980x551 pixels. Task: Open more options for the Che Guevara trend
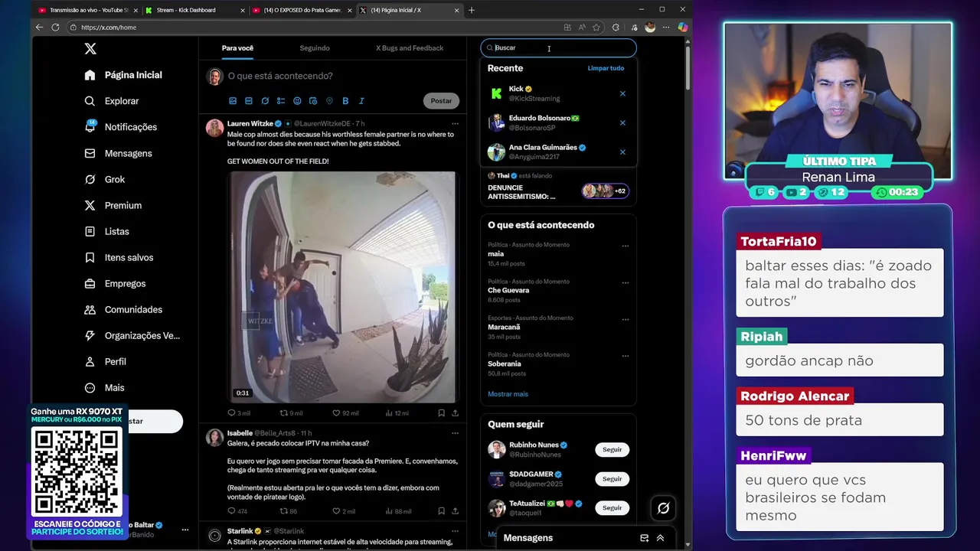pyautogui.click(x=625, y=283)
